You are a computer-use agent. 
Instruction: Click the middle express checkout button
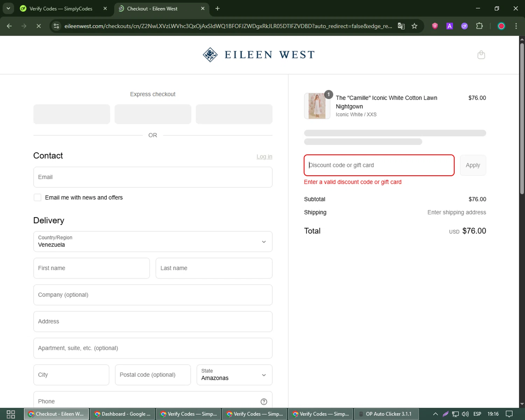[153, 114]
